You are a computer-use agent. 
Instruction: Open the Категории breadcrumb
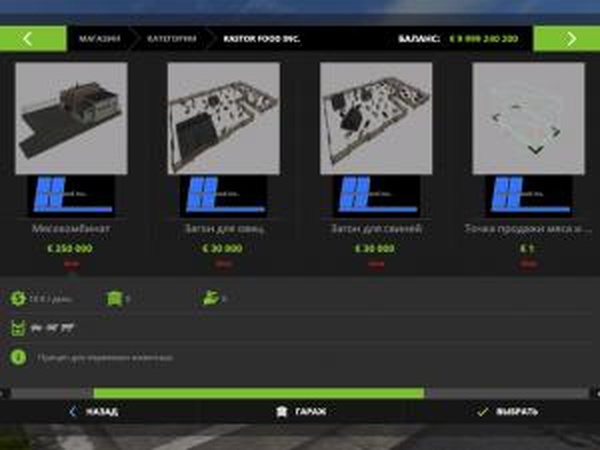[x=172, y=39]
